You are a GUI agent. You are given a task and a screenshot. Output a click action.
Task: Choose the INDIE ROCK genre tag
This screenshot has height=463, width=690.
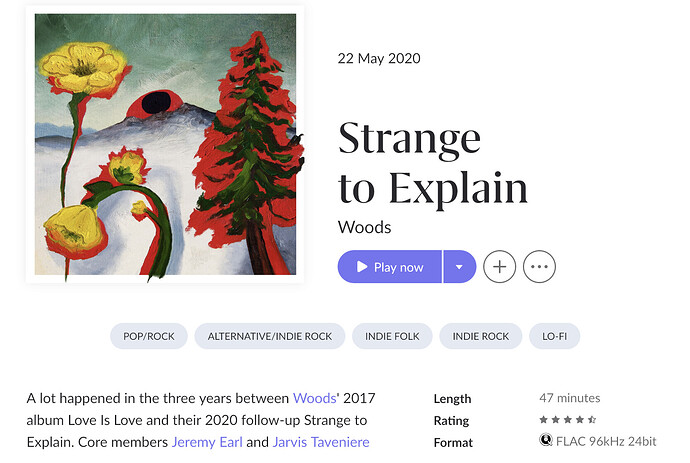point(481,336)
